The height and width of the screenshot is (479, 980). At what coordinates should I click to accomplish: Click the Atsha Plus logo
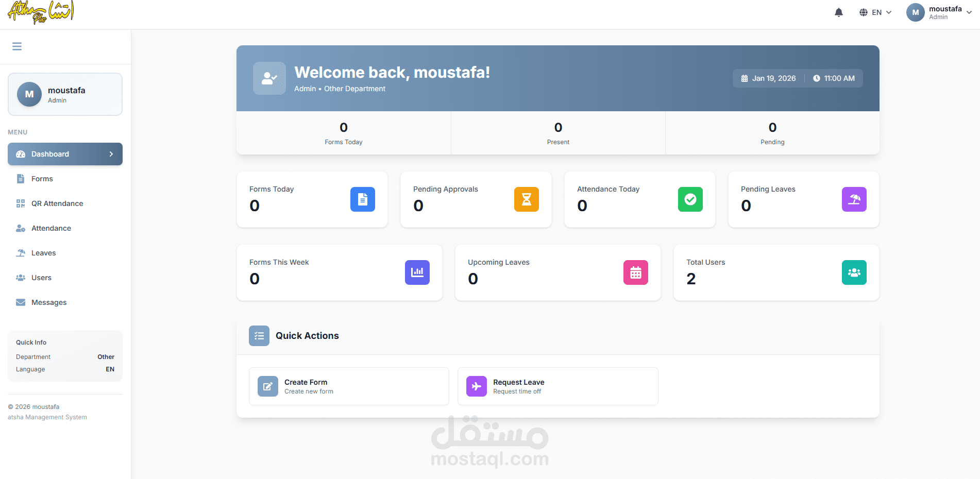point(41,12)
